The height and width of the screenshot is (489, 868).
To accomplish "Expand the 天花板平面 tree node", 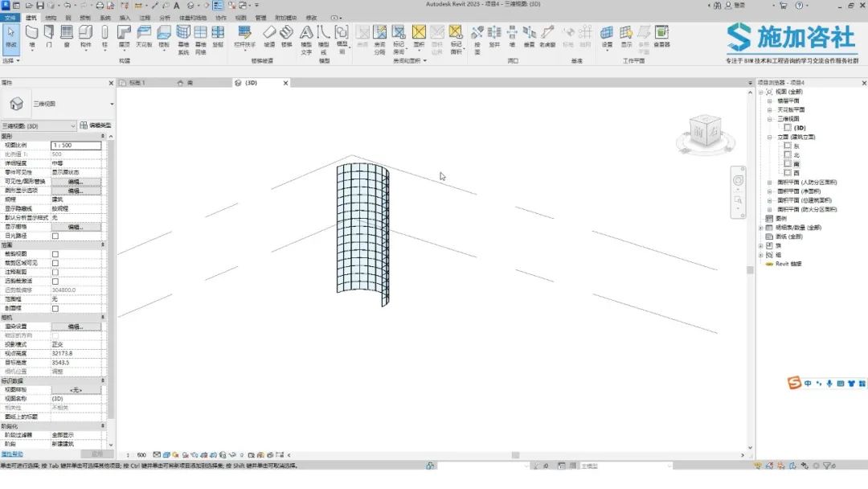I will point(769,110).
